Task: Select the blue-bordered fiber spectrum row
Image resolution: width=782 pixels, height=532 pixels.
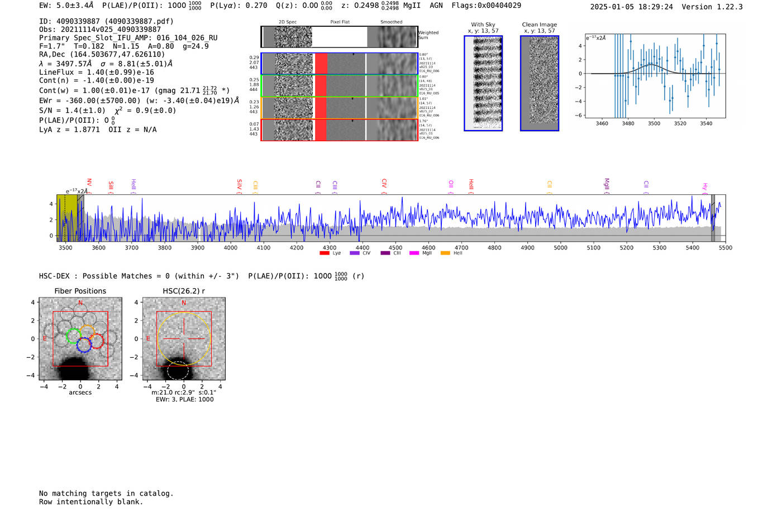Action: [340, 64]
